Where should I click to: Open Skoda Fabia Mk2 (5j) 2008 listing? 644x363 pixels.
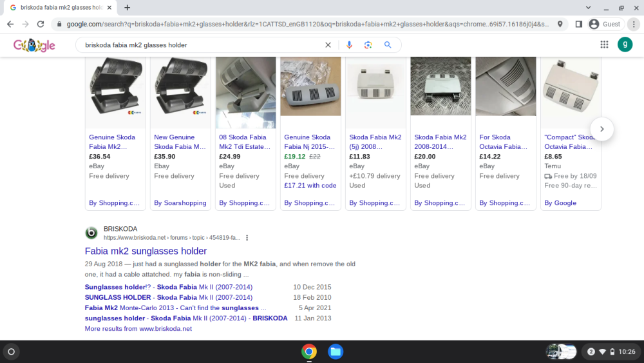click(375, 142)
